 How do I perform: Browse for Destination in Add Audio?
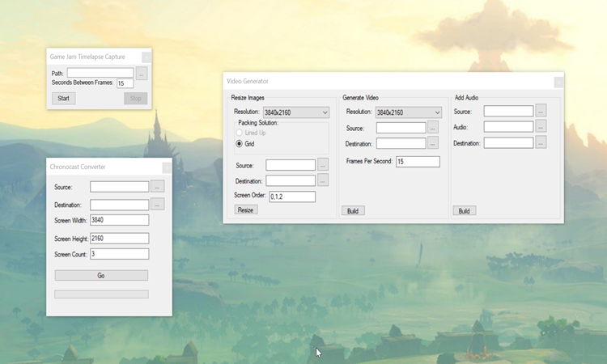tap(541, 142)
